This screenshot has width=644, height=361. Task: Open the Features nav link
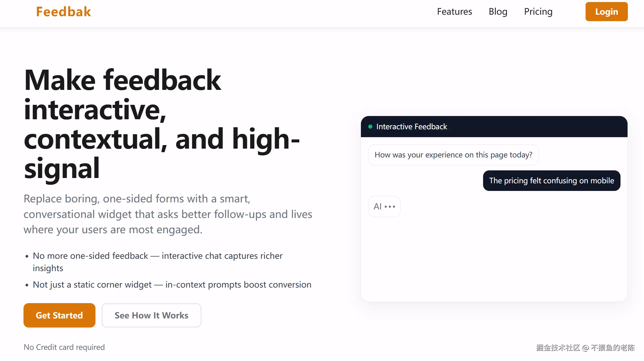(454, 12)
